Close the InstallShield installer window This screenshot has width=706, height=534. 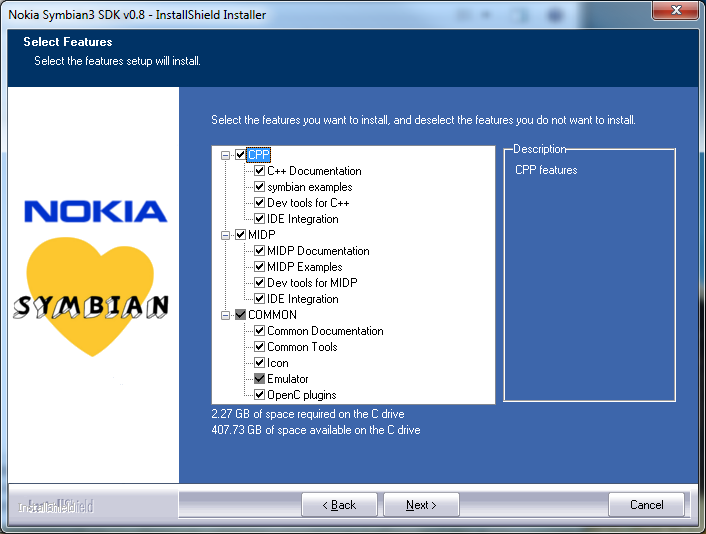tap(676, 10)
